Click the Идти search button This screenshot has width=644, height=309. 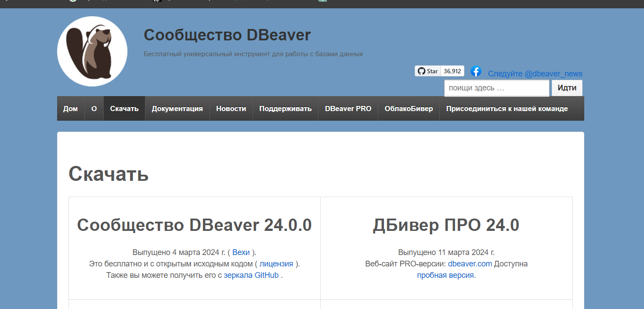pyautogui.click(x=567, y=88)
